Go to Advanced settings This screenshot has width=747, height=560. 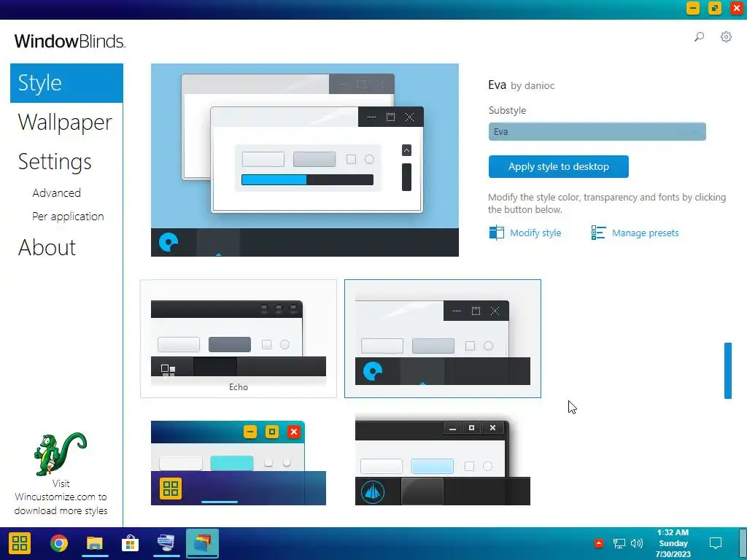pos(56,192)
